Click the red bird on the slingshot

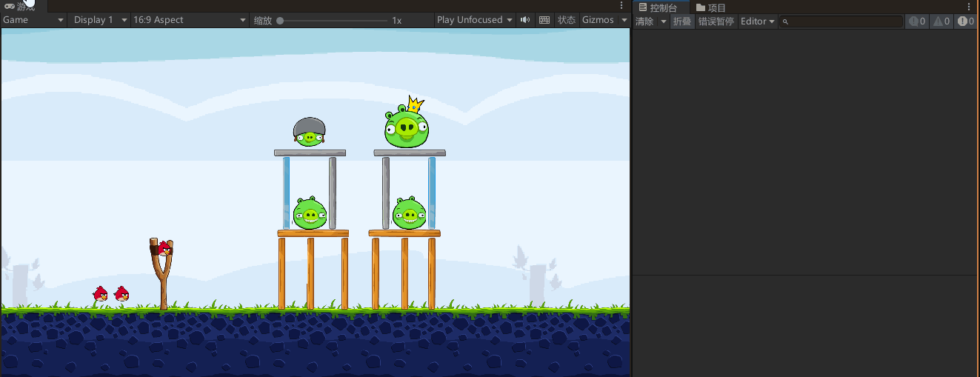(x=164, y=249)
